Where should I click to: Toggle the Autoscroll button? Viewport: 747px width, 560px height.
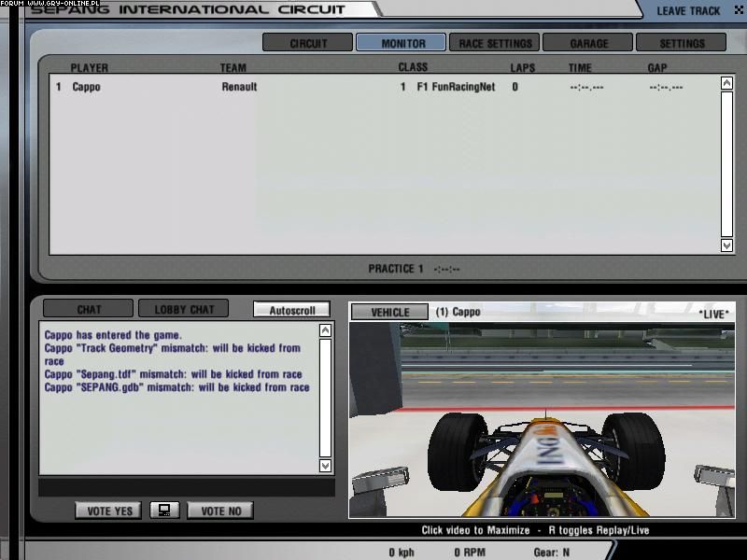[291, 310]
